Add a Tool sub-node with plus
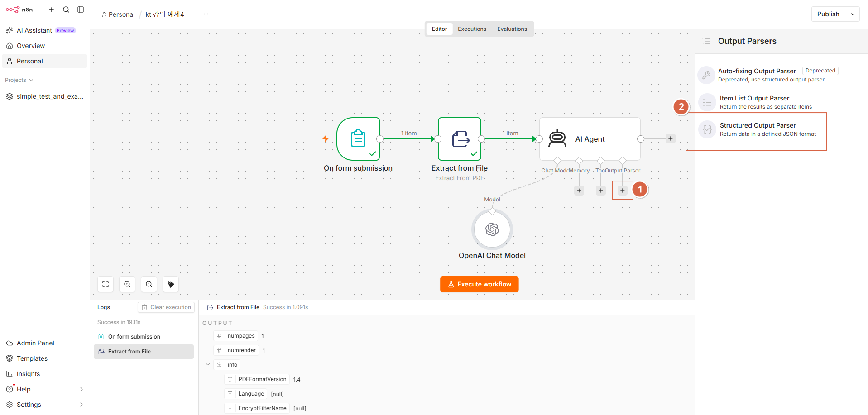 click(601, 191)
